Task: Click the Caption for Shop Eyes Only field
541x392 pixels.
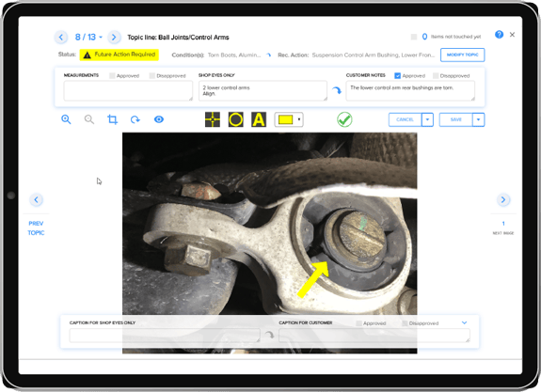Action: pos(165,335)
